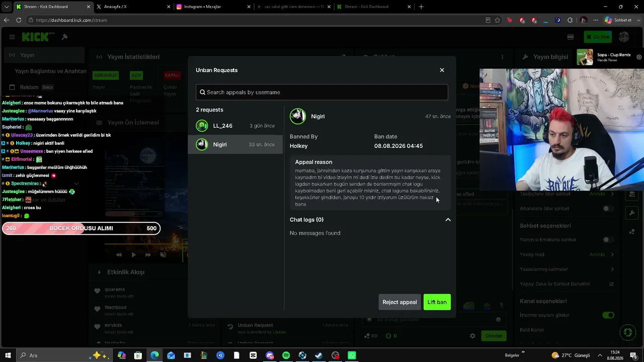
Task: Open chat settings gear icon
Action: 472,336
